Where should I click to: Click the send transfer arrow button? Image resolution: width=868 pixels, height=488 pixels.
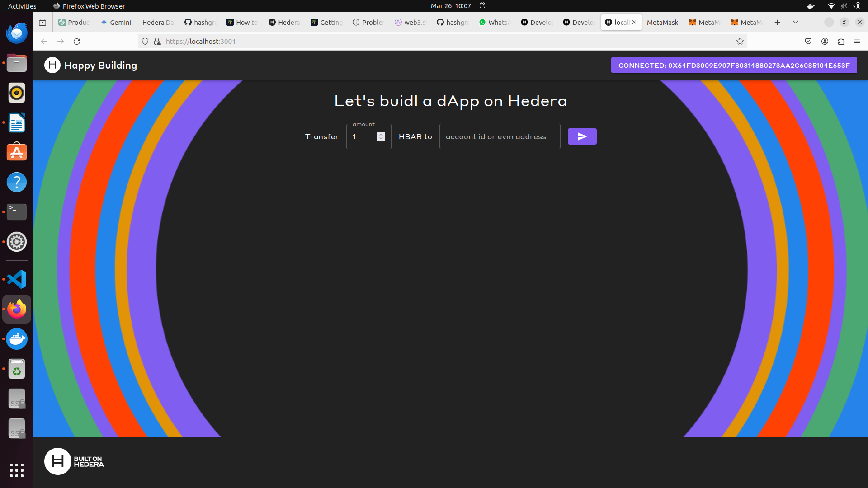coord(582,136)
